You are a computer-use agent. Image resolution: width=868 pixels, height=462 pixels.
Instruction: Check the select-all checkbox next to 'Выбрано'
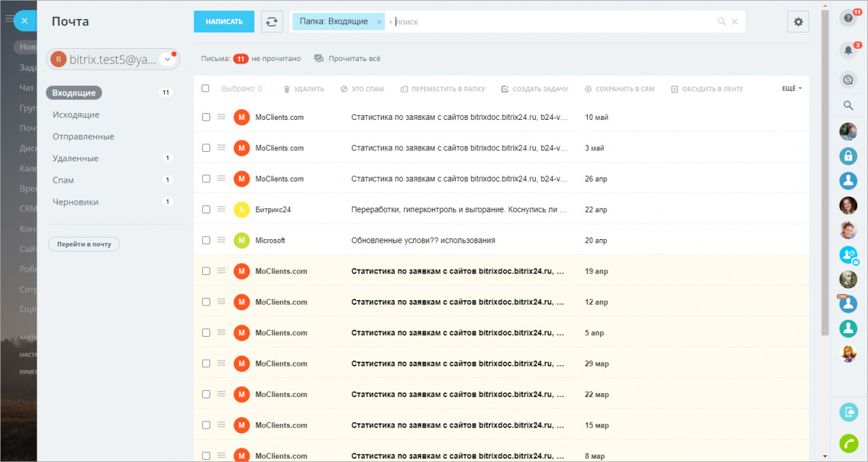coord(205,89)
